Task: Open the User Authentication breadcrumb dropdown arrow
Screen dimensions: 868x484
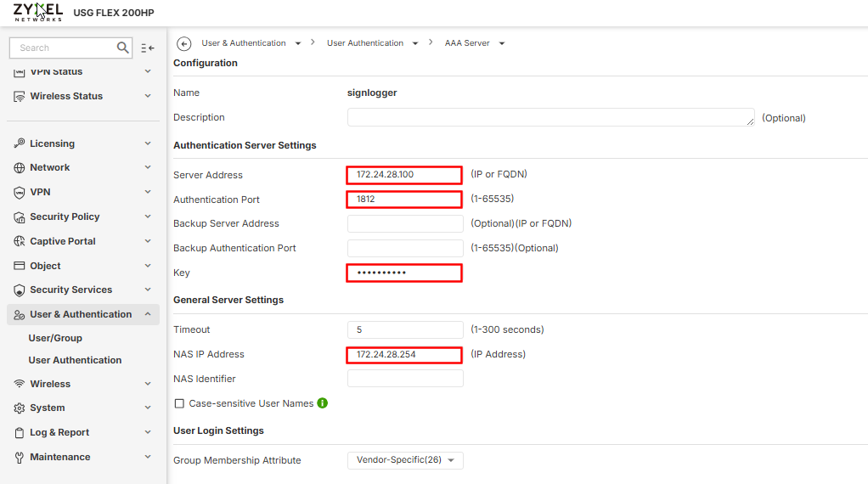Action: tap(415, 43)
